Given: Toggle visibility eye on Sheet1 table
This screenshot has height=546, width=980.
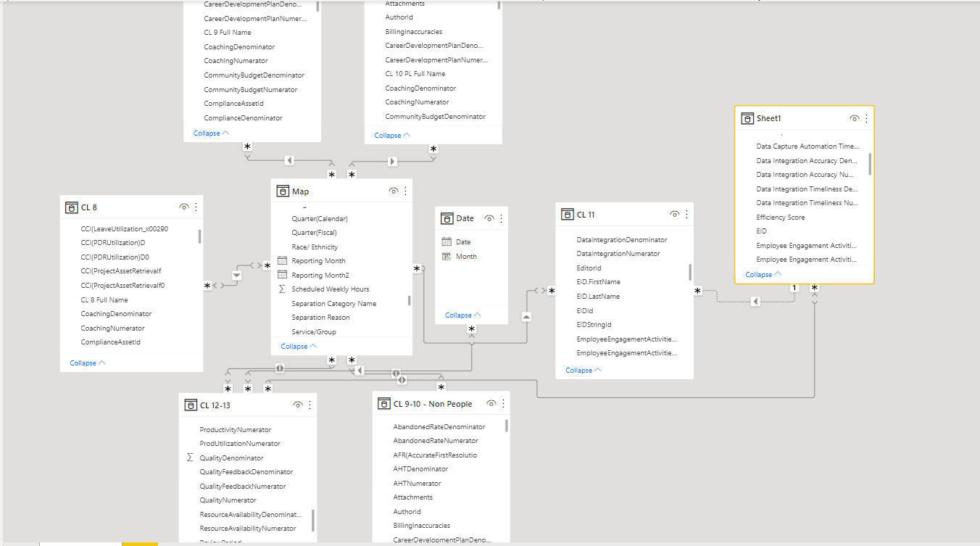Looking at the screenshot, I should click(855, 118).
